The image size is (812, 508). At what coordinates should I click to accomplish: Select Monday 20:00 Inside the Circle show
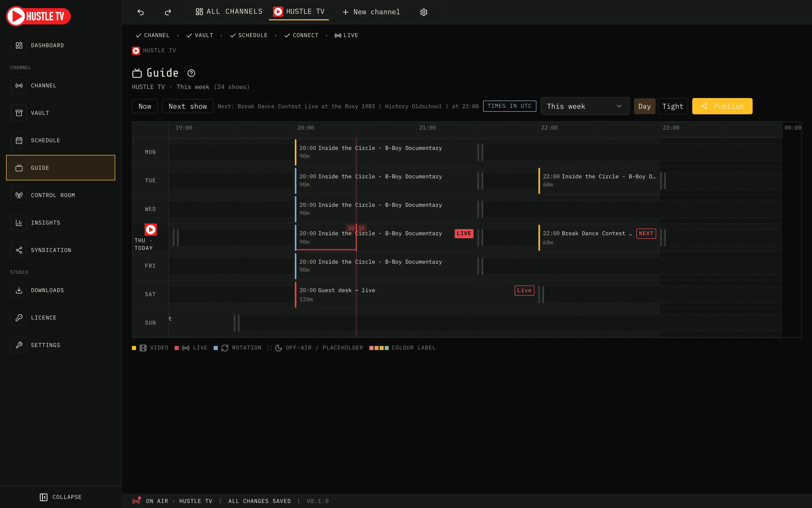[x=386, y=152]
